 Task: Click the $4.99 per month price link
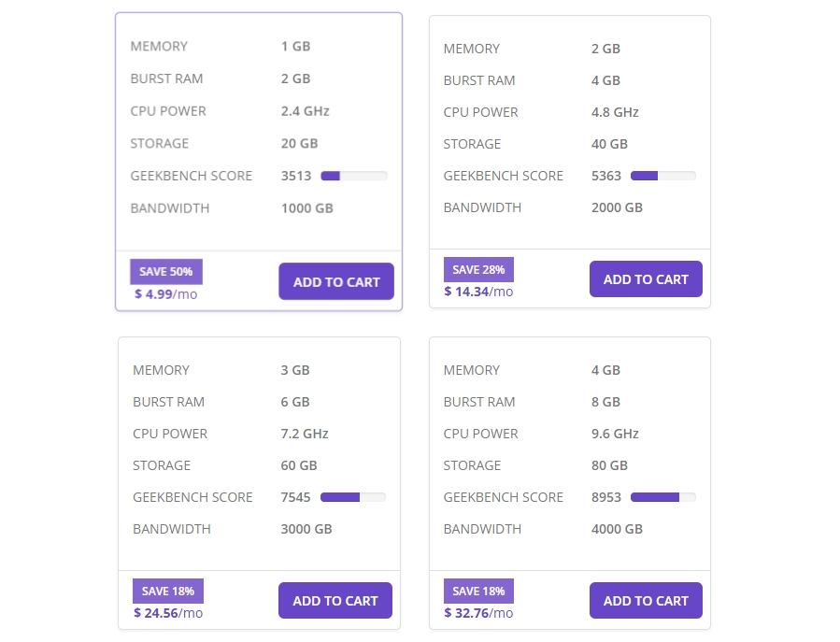point(165,293)
